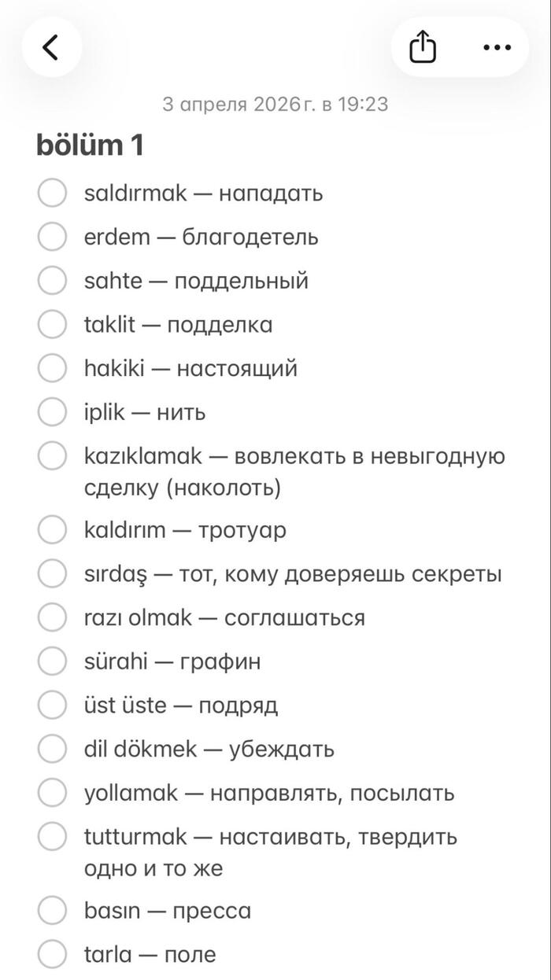Check the tutturmak vocabulary circle
Image resolution: width=551 pixels, height=980 pixels.
point(52,837)
